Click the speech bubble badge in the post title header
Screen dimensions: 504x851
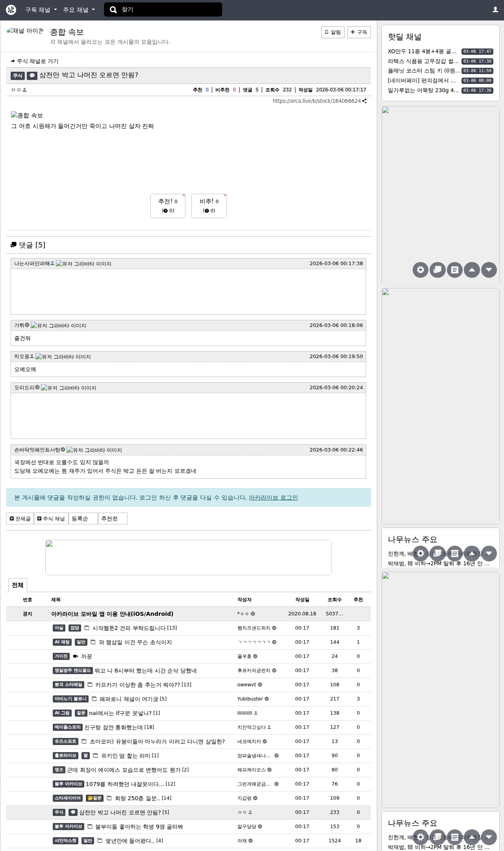32,76
